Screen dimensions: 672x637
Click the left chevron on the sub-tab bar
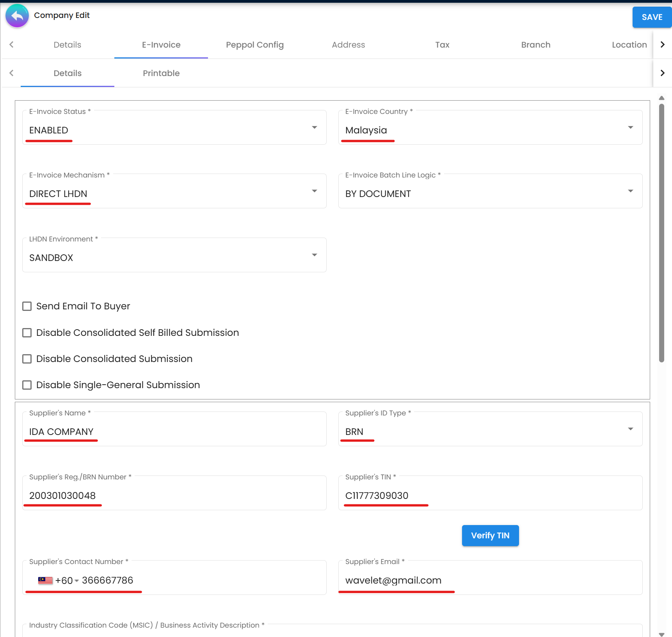(x=11, y=73)
